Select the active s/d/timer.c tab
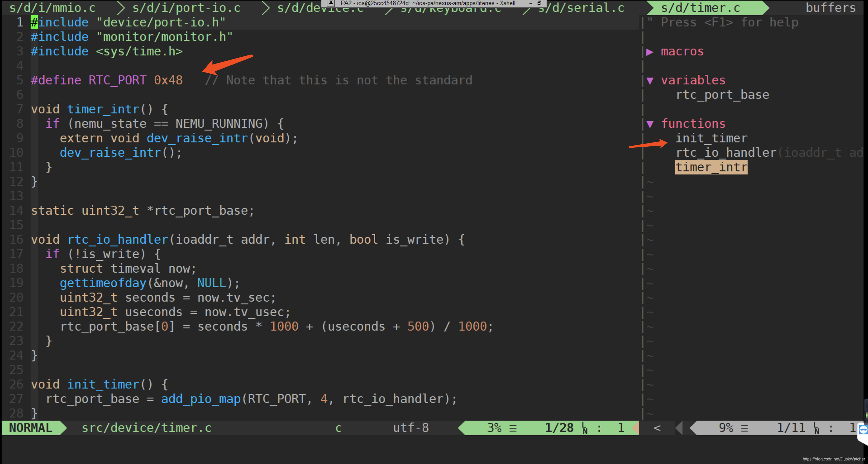 pyautogui.click(x=700, y=8)
